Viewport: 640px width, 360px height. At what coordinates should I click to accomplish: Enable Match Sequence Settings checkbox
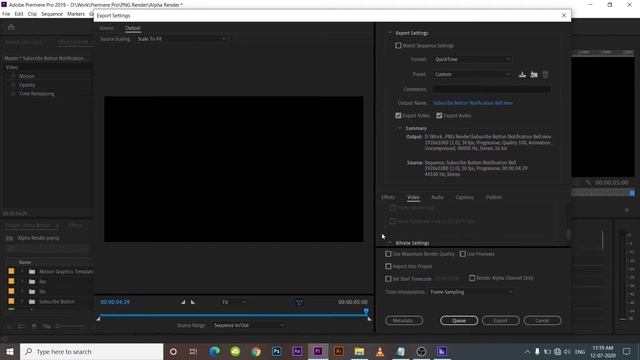pyautogui.click(x=398, y=46)
